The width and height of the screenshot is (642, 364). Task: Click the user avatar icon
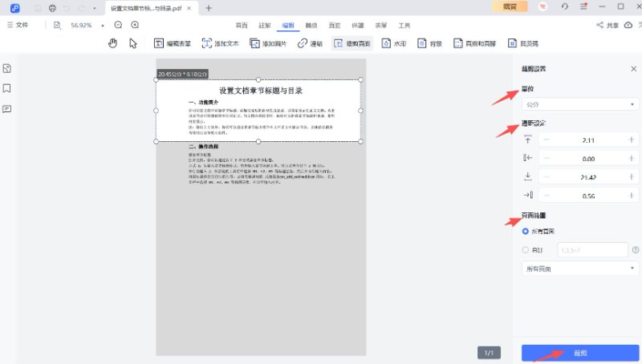[x=542, y=6]
